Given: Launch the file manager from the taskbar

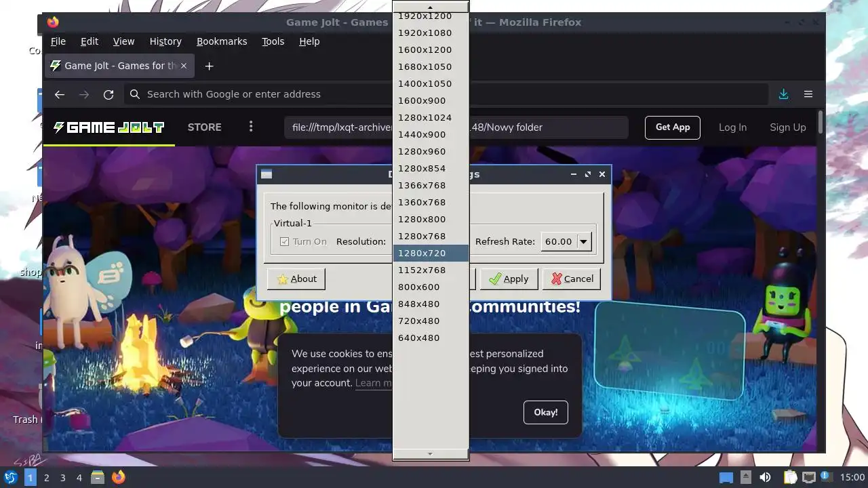Looking at the screenshot, I should (x=98, y=477).
